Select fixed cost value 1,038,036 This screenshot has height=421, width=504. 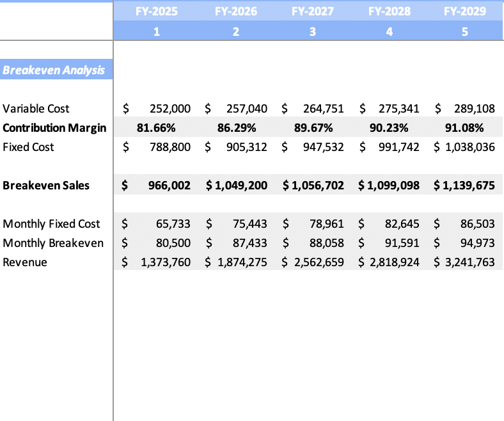(x=470, y=147)
